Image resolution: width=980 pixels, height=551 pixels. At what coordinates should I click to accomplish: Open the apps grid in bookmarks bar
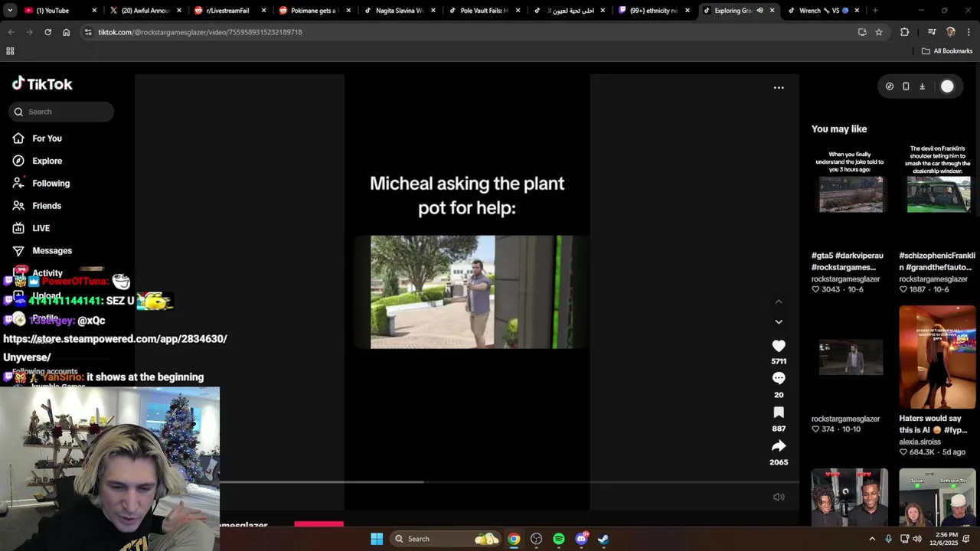10,51
